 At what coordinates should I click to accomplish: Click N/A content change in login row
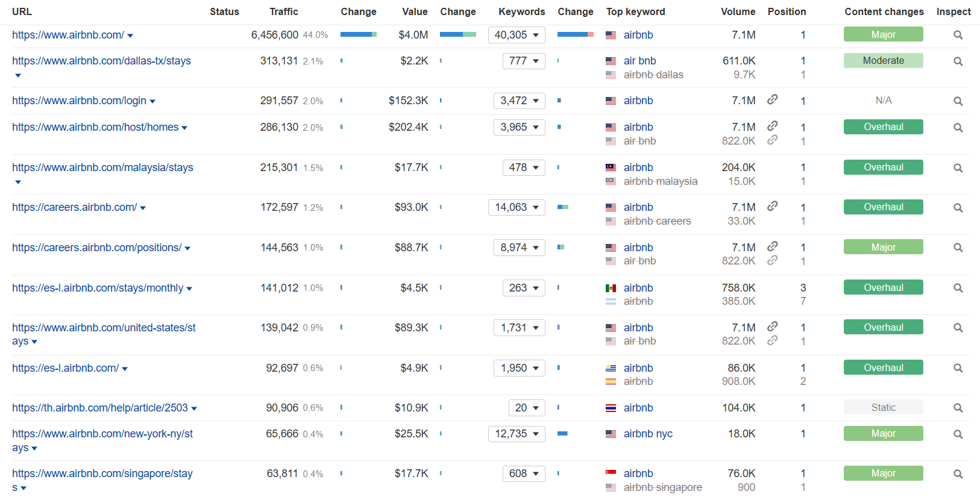click(884, 100)
